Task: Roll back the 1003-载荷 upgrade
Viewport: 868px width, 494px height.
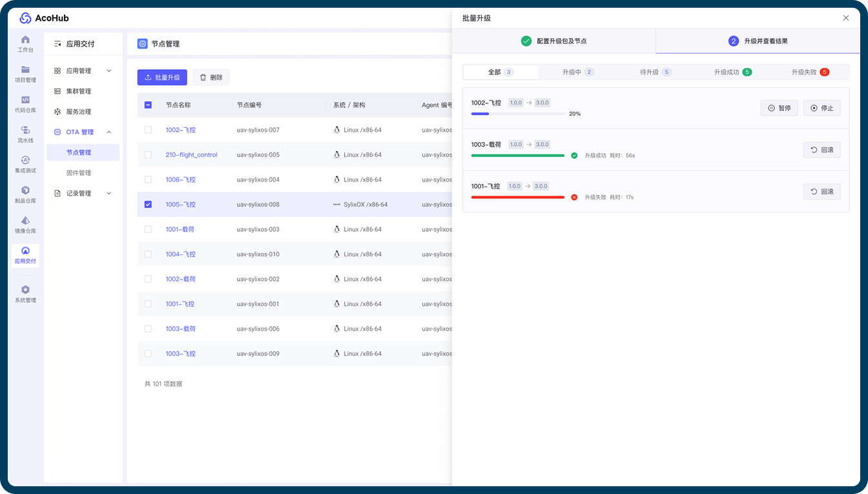Action: pyautogui.click(x=822, y=150)
